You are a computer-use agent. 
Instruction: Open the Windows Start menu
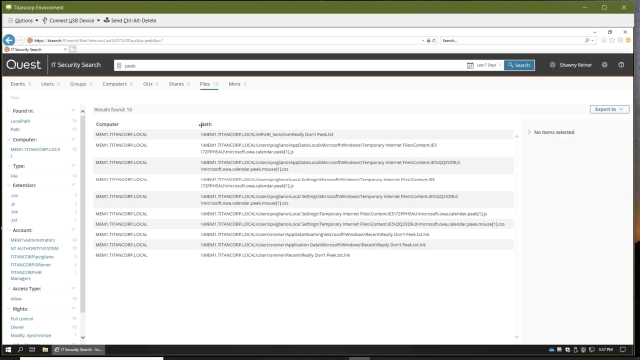(8, 350)
